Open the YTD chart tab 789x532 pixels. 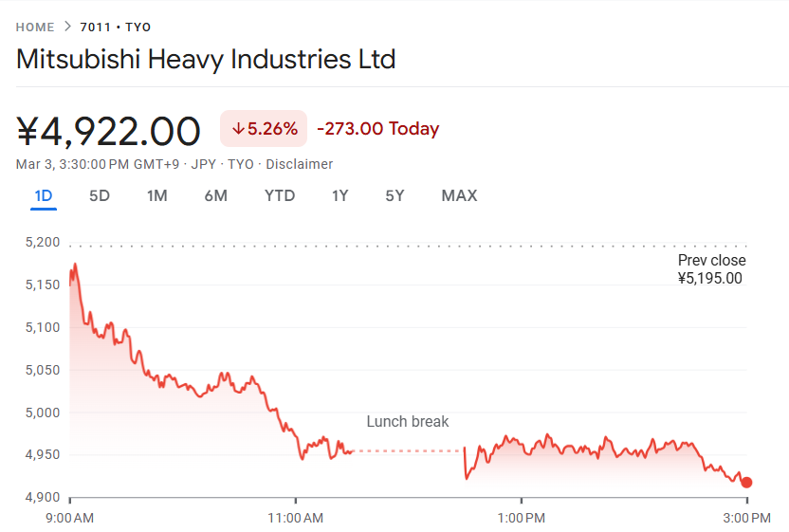click(x=280, y=196)
